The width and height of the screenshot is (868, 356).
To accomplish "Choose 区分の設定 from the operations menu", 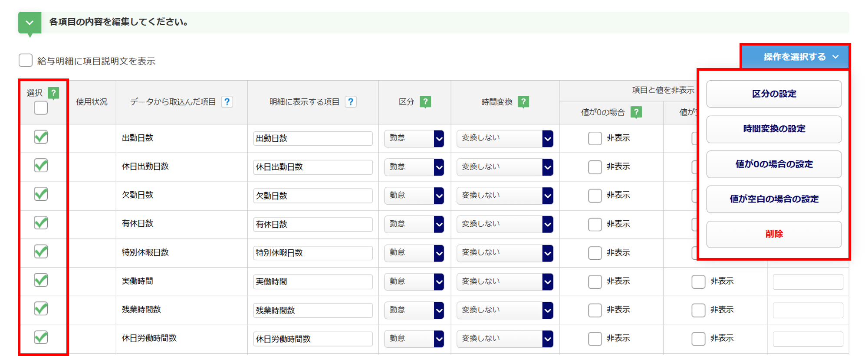I will click(x=774, y=94).
